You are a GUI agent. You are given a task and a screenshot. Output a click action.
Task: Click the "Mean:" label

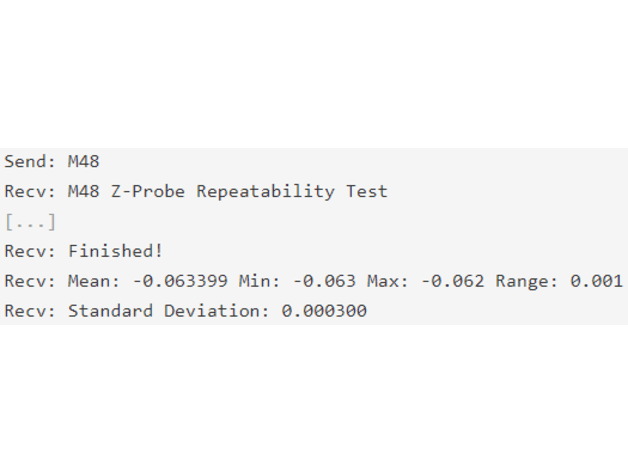(94, 281)
